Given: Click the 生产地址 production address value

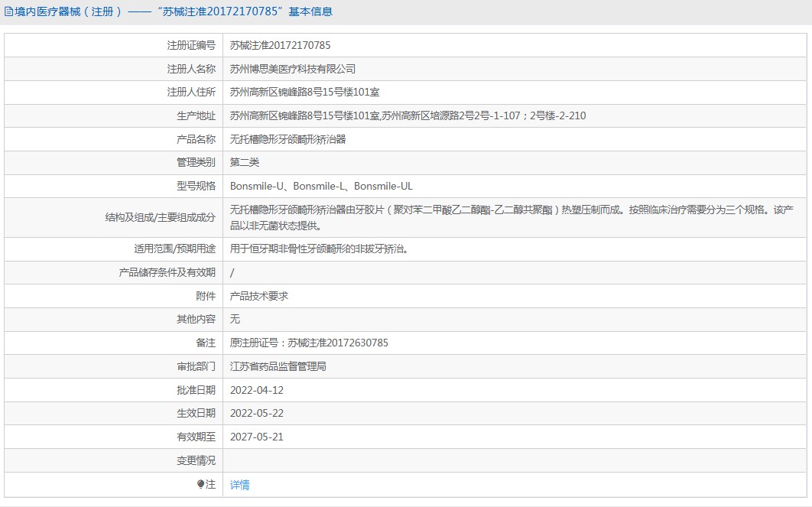Looking at the screenshot, I should pyautogui.click(x=408, y=116).
